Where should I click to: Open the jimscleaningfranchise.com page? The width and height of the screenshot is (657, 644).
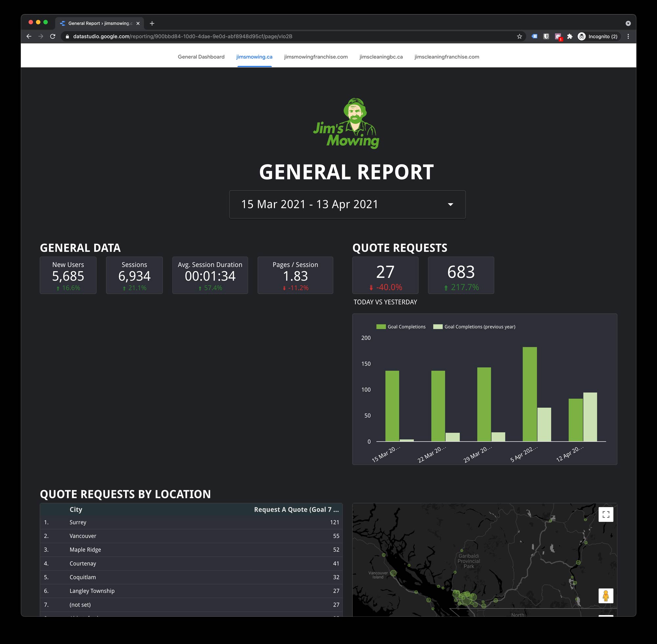point(447,57)
